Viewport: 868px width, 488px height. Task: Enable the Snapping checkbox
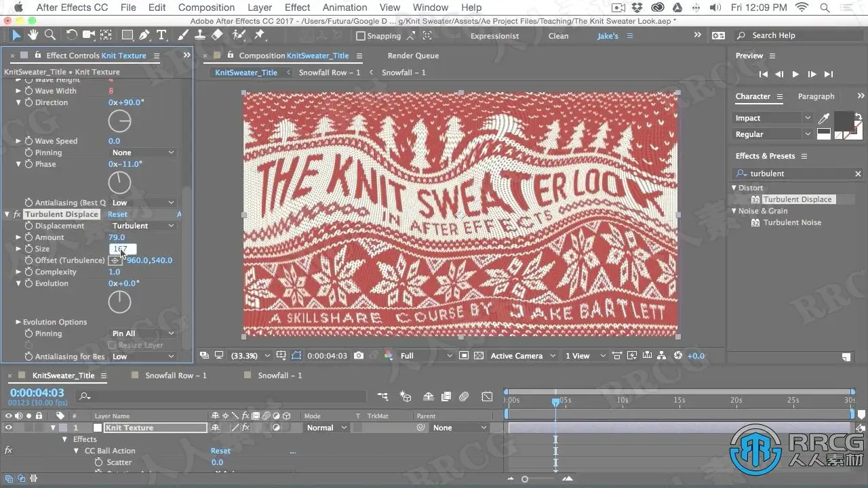coord(361,36)
